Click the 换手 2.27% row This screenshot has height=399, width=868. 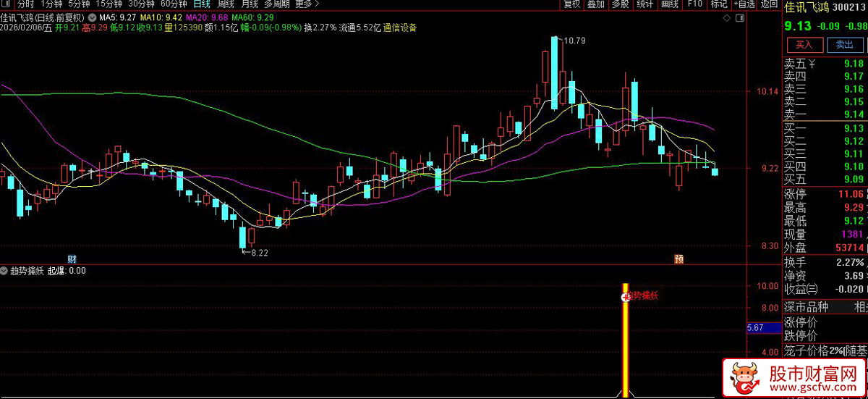825,262
